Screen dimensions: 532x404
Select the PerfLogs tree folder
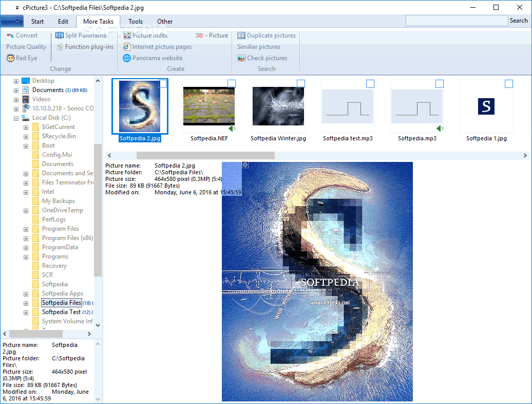54,219
